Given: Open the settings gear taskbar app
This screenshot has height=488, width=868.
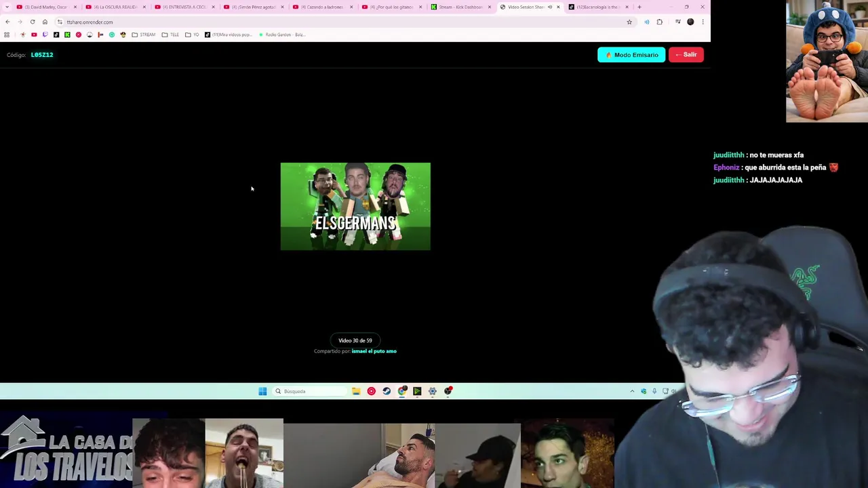Looking at the screenshot, I should pos(432,391).
